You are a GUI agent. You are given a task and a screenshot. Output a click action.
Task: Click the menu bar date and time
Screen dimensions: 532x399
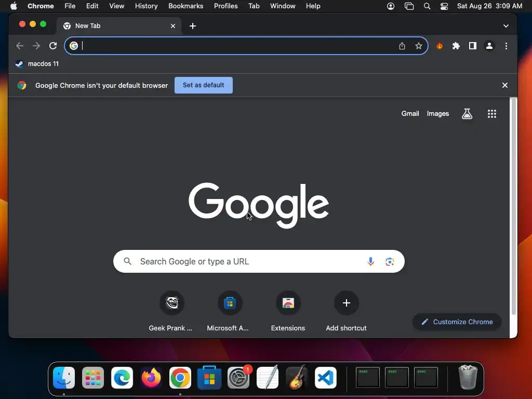click(x=489, y=6)
